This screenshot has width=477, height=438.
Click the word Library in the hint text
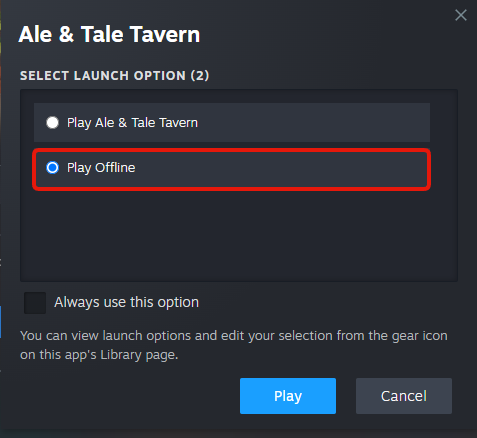[x=120, y=355]
